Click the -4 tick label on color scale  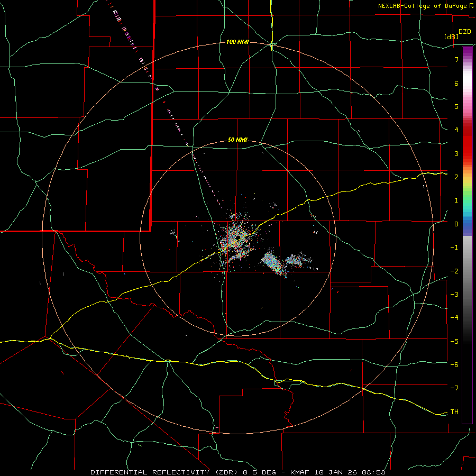click(x=454, y=318)
